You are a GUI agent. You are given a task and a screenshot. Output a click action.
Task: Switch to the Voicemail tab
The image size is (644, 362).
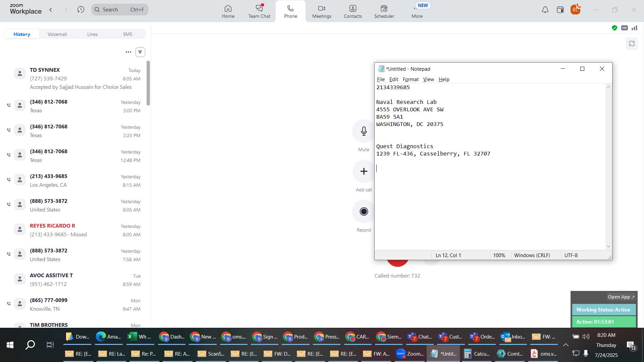click(57, 34)
